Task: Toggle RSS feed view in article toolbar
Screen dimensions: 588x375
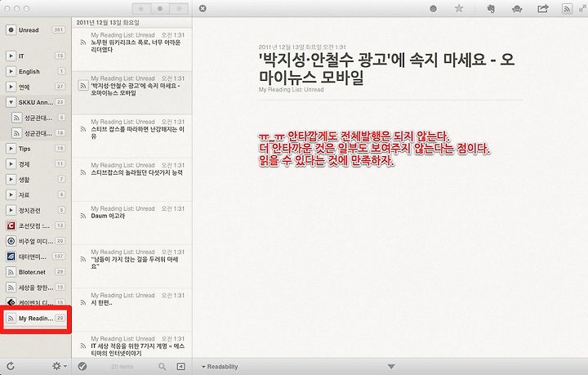Action: coord(567,8)
